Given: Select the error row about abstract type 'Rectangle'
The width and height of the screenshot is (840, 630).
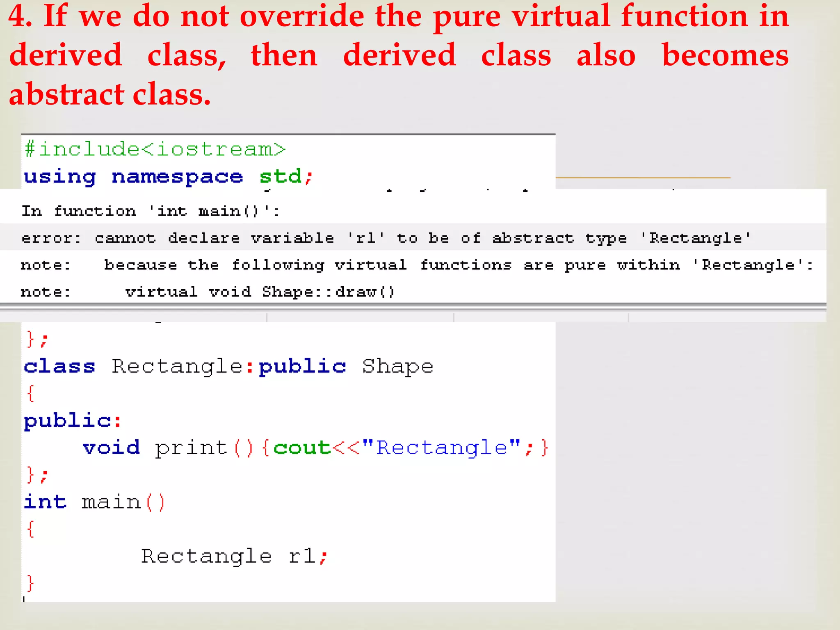Looking at the screenshot, I should pyautogui.click(x=386, y=238).
